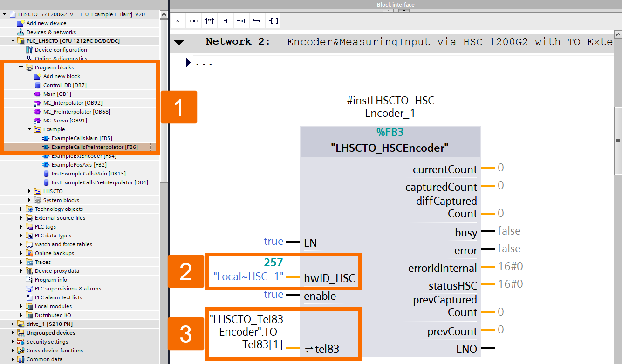The image size is (622, 364).
Task: Click the Device configuration icon
Action: tap(29, 50)
